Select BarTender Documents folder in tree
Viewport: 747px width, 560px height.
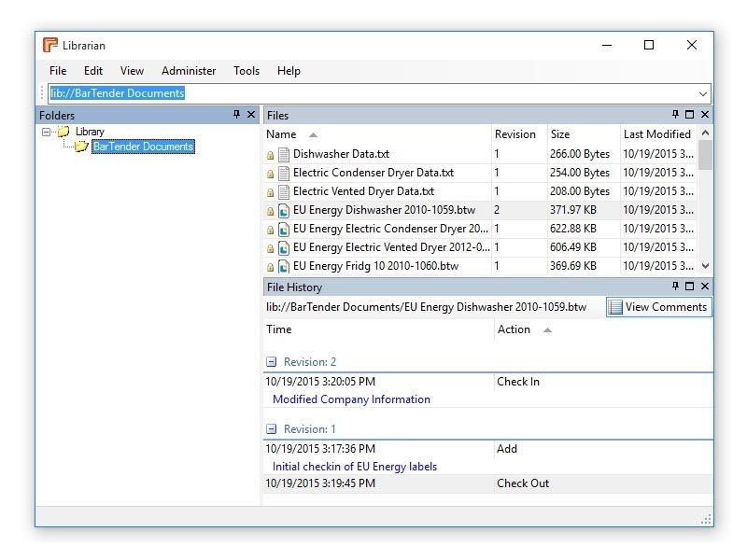(x=143, y=147)
